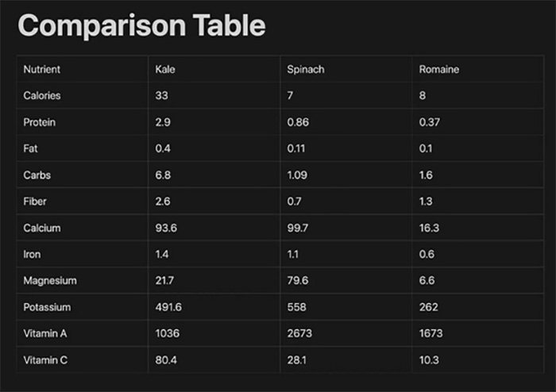The image size is (556, 392).
Task: Click the Vitamin C row label
Action: tap(45, 360)
